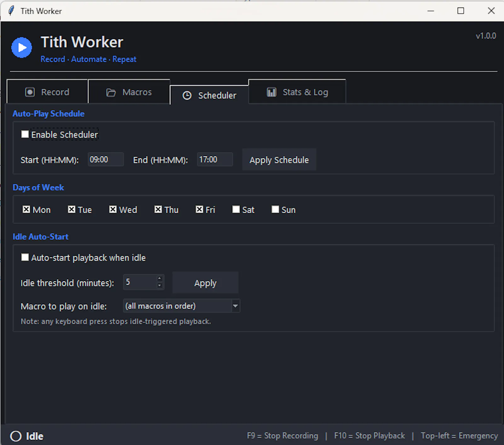This screenshot has height=445, width=504.
Task: Click the blue play logo icon
Action: 21,48
